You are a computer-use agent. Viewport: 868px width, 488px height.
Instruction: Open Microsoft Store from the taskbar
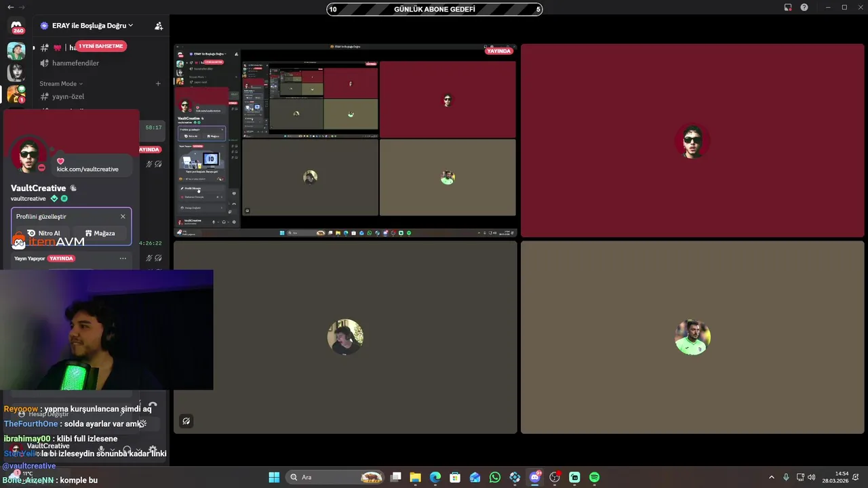[x=455, y=477]
